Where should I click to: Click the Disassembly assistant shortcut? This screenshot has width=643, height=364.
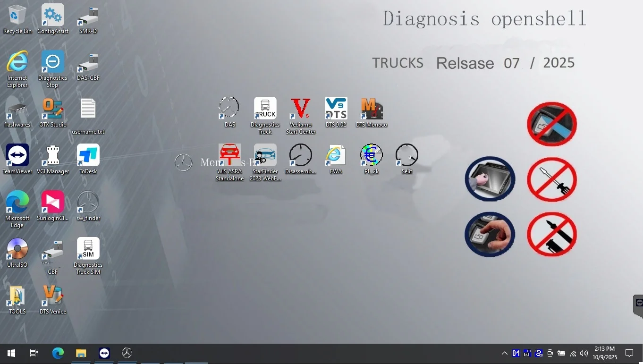point(301,160)
